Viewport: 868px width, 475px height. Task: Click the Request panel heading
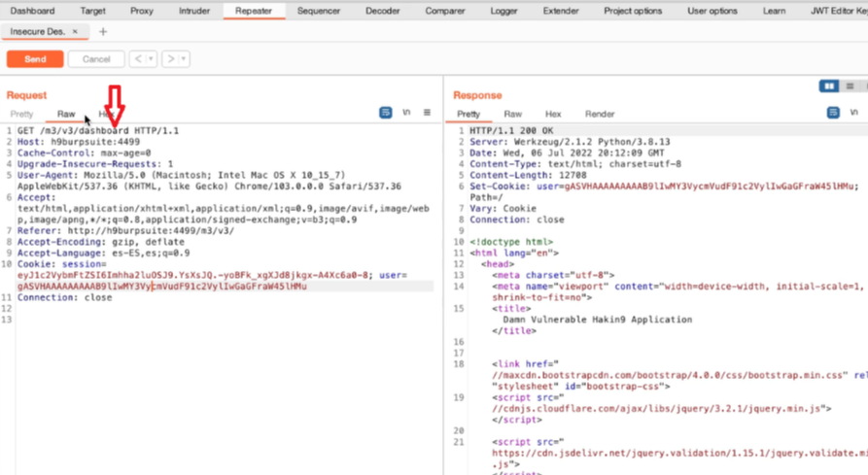point(26,95)
